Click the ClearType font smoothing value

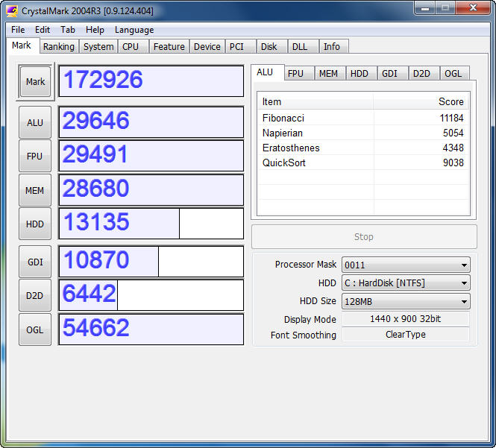(406, 335)
